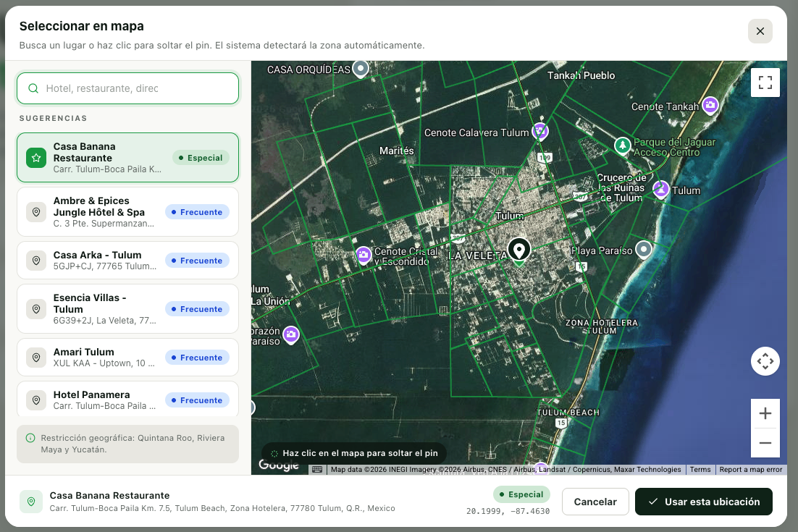Click the Frecuente badge on Esencia Villas

click(197, 309)
